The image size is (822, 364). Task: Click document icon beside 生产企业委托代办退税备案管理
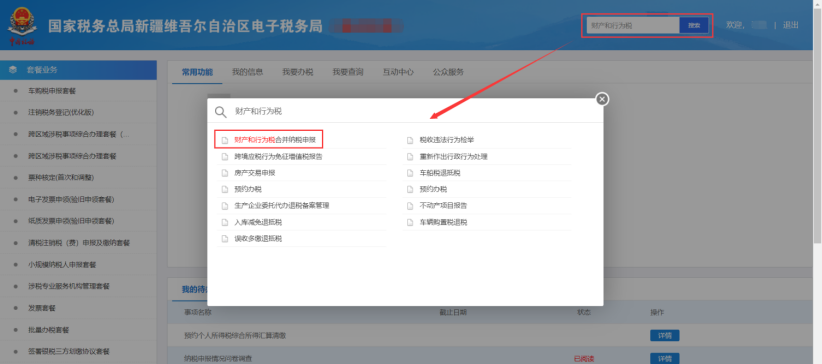(225, 206)
